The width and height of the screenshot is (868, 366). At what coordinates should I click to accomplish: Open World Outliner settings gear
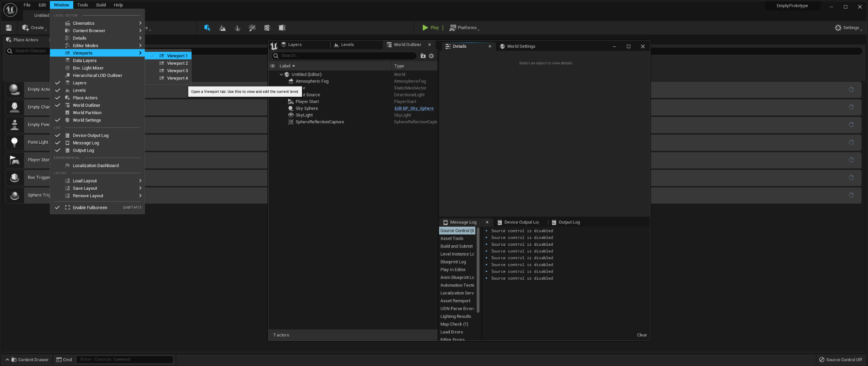tap(431, 56)
